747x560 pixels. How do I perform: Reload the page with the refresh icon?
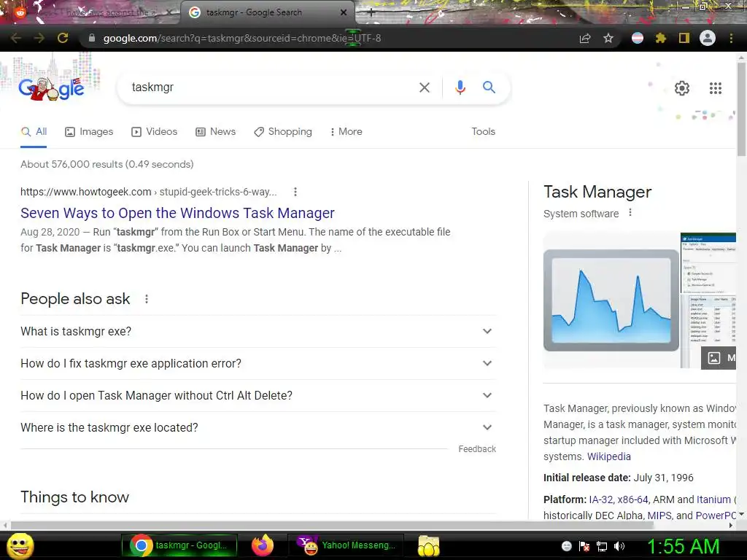pos(63,38)
